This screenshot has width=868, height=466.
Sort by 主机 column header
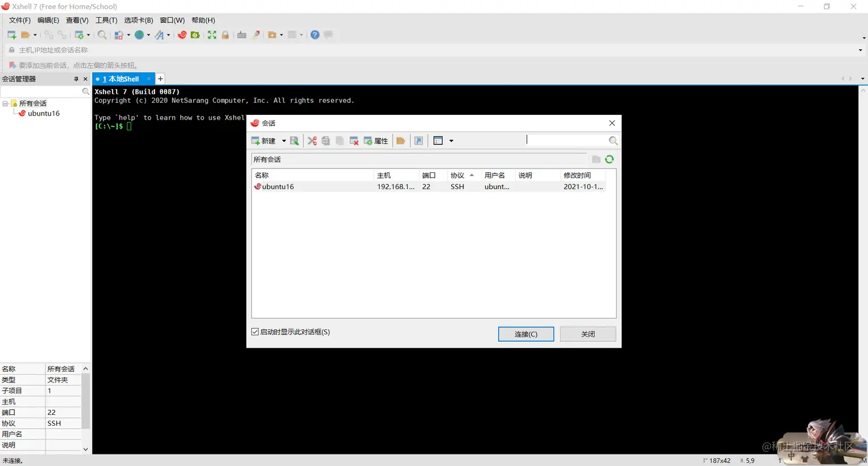click(x=397, y=175)
